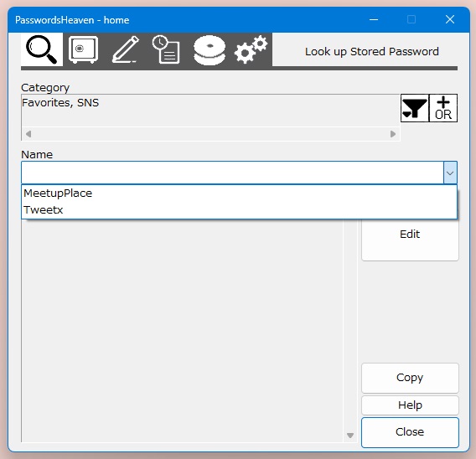Image resolution: width=476 pixels, height=459 pixels.
Task: Click the Close button at bottom
Action: point(410,432)
